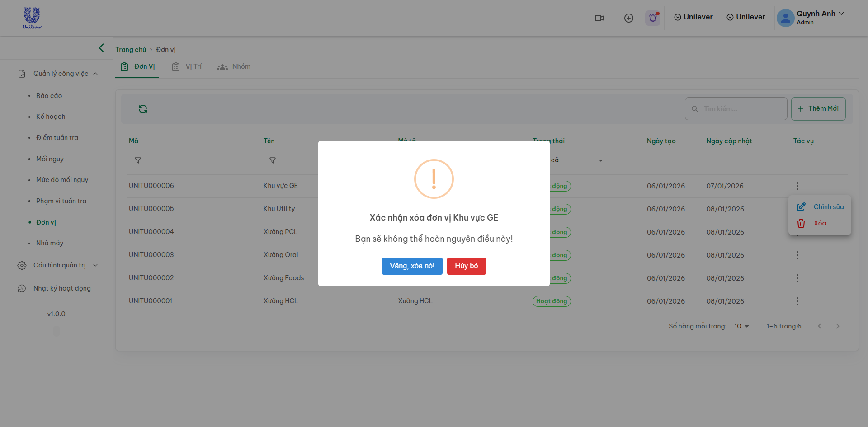
Task: Click the video camera icon in header
Action: point(599,18)
